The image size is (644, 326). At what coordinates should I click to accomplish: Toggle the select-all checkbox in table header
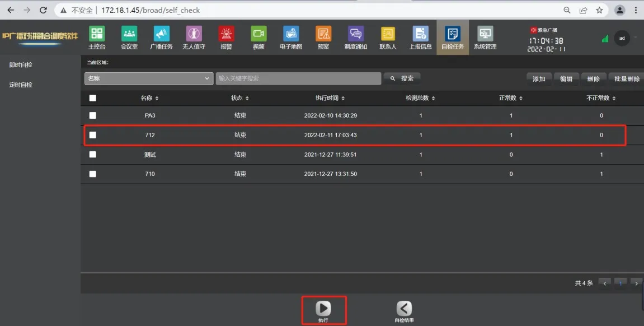pos(93,97)
